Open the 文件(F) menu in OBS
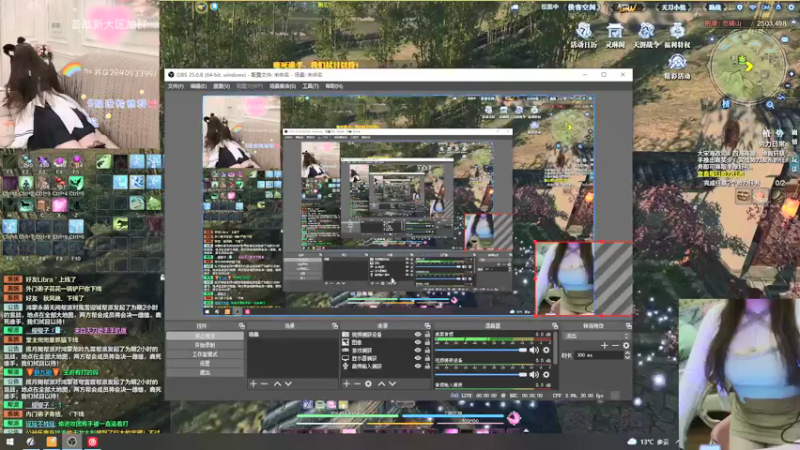The width and height of the screenshot is (800, 450). (176, 86)
